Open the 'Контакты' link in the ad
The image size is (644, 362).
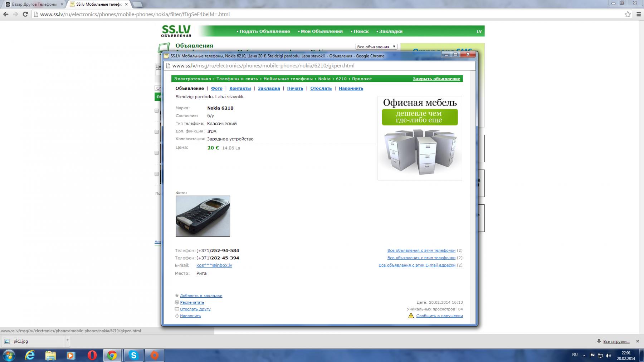(240, 88)
